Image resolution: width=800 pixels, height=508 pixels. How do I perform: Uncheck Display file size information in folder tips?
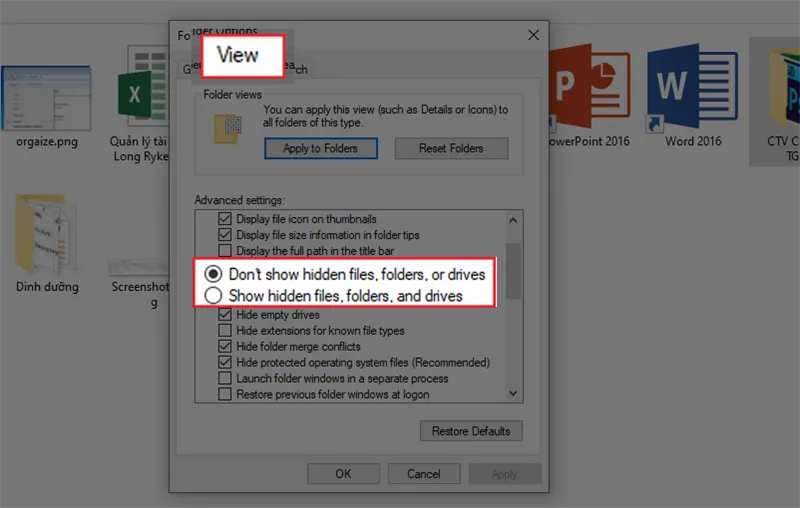click(225, 235)
